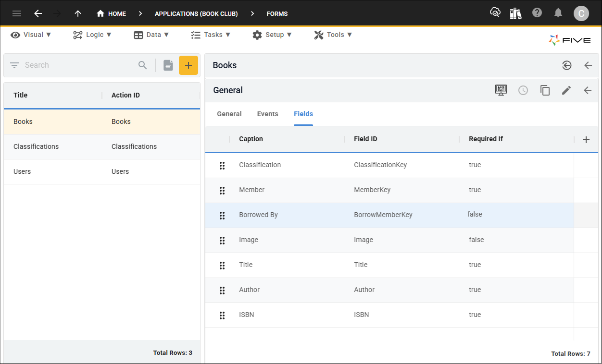Click the forward arrow in the top bar
The image size is (602, 364).
(58, 13)
